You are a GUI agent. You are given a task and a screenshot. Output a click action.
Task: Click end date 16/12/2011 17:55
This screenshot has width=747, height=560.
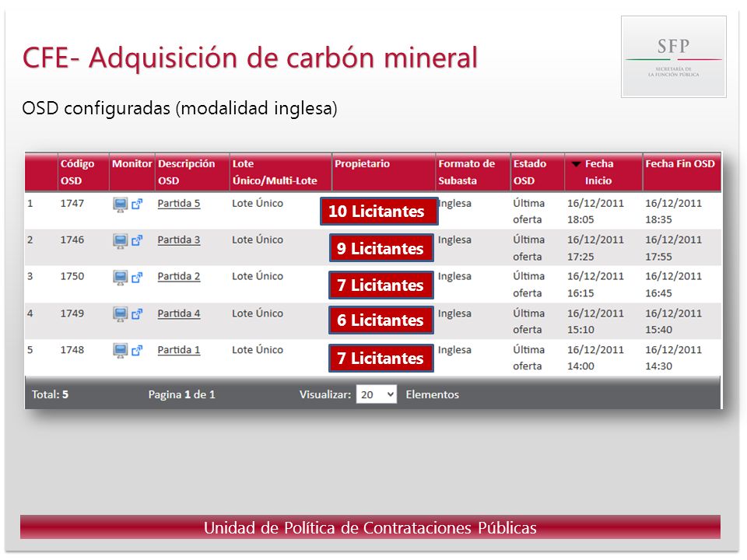[674, 248]
